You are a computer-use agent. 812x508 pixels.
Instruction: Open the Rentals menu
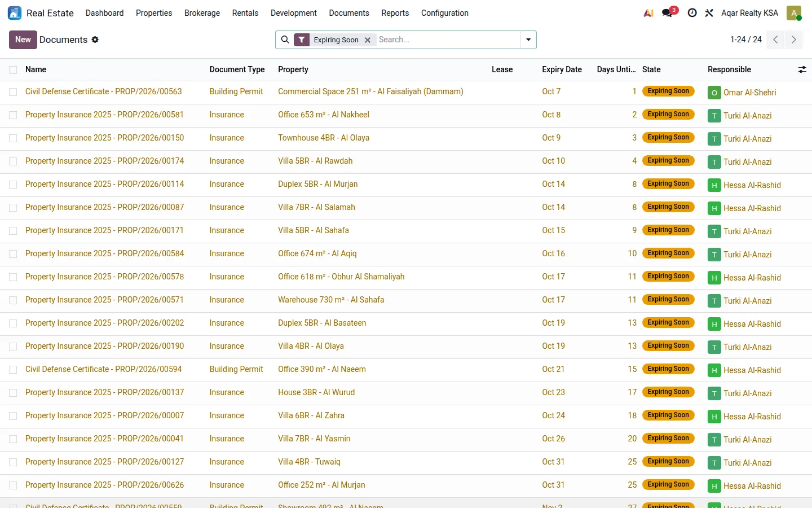tap(245, 13)
